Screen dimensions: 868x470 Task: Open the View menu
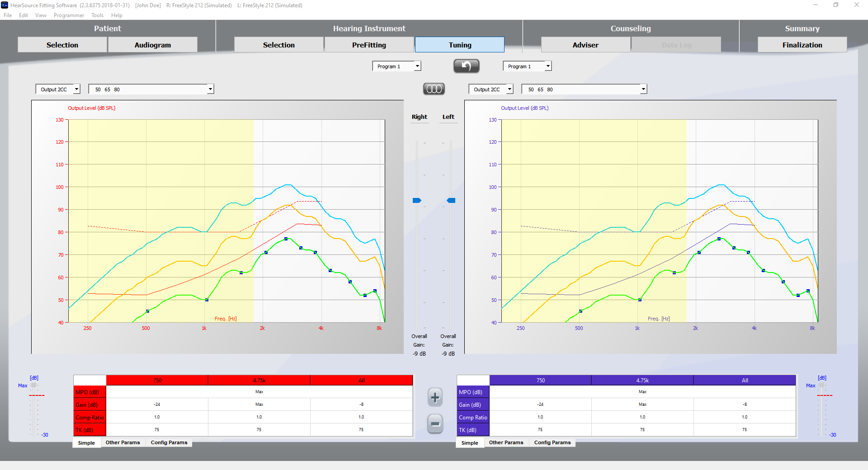click(x=41, y=15)
